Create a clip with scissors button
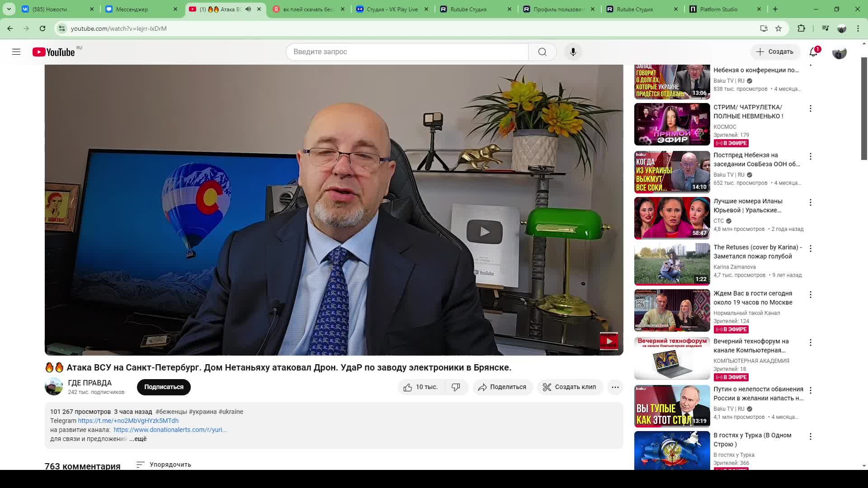 point(570,387)
